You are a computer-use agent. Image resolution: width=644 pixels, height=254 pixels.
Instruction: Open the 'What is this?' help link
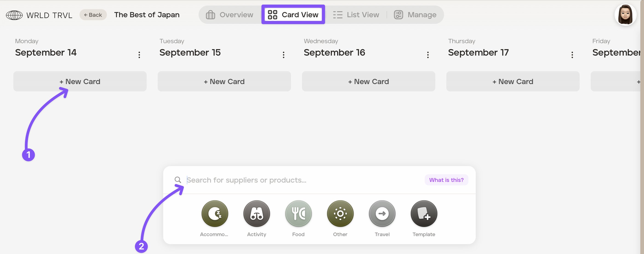click(446, 180)
